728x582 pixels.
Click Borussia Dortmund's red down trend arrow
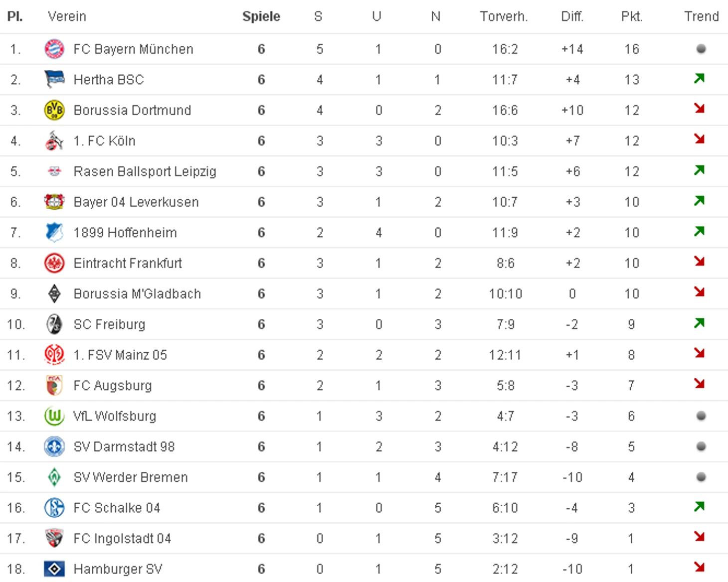point(700,109)
